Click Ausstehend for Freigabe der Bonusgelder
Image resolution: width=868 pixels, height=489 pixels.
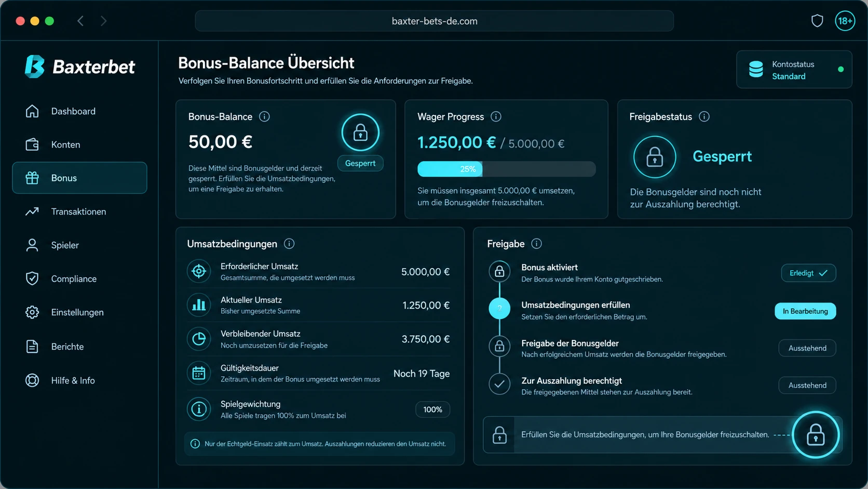click(x=807, y=348)
